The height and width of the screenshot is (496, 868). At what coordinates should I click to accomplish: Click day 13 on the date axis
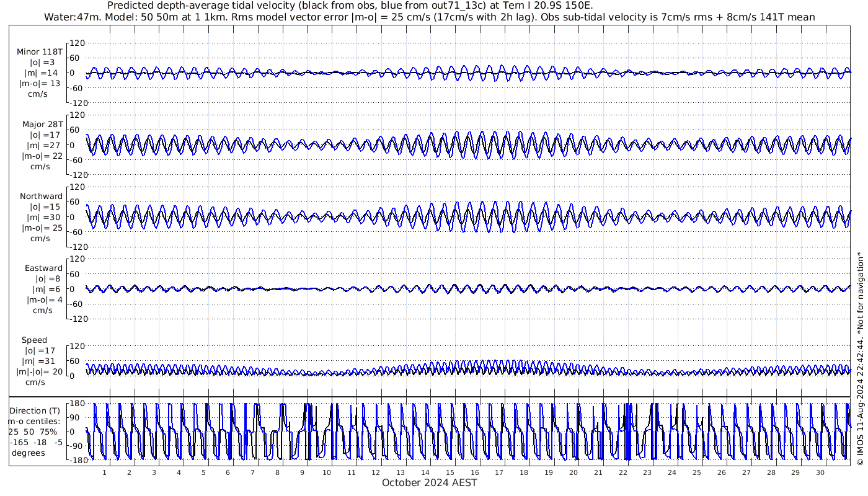401,472
